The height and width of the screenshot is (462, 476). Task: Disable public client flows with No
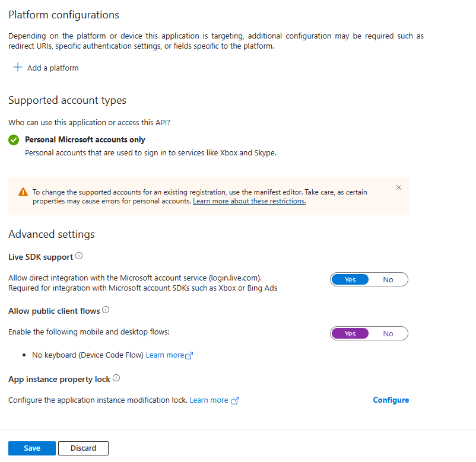pyautogui.click(x=388, y=333)
